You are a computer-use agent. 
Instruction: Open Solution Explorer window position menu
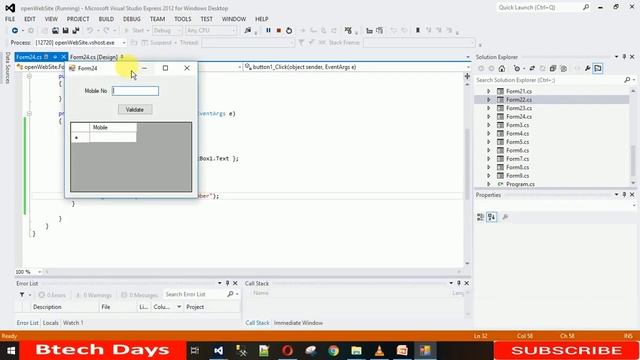[616, 57]
